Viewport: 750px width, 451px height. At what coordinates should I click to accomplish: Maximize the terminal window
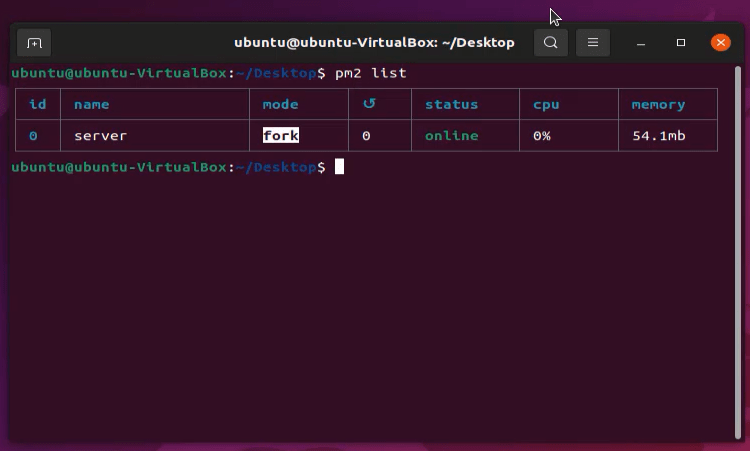(x=681, y=43)
